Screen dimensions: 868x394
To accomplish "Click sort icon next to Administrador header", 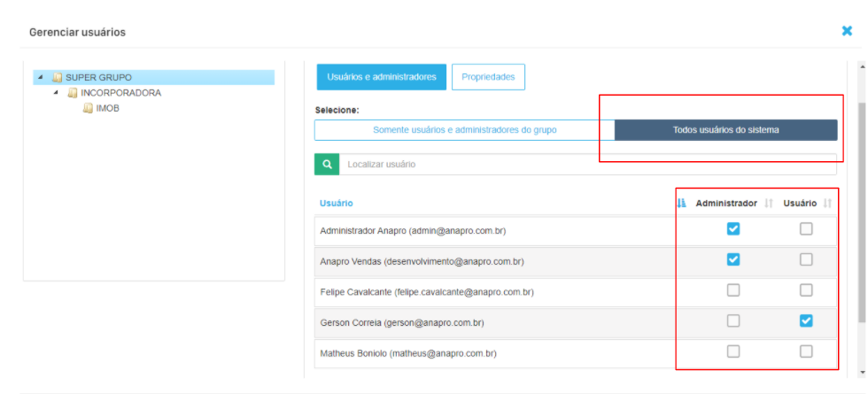I will 770,203.
